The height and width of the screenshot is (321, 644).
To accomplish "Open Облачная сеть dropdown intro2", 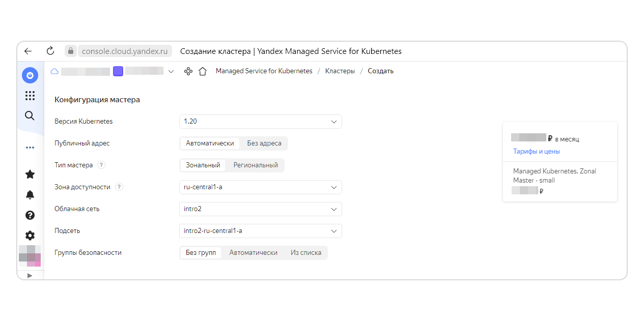I will tap(261, 209).
